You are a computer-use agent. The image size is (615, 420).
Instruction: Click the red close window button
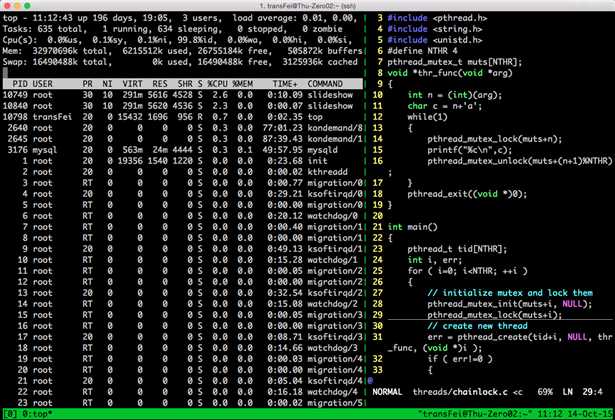click(7, 5)
